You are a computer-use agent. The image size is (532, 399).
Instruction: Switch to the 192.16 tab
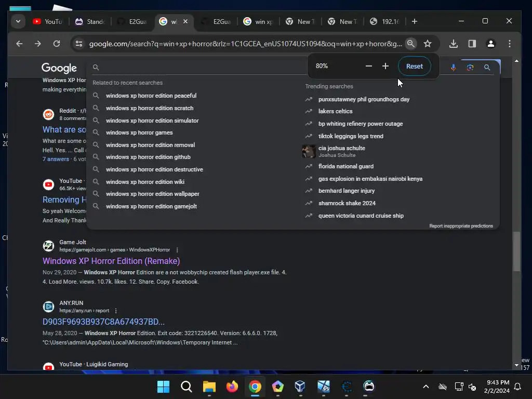pyautogui.click(x=385, y=22)
